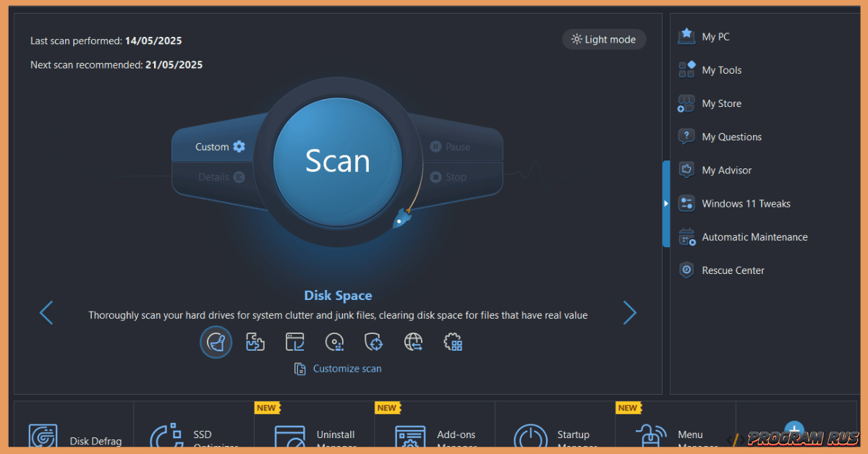The image size is (868, 454).
Task: Click the Customize scan link
Action: (x=346, y=369)
